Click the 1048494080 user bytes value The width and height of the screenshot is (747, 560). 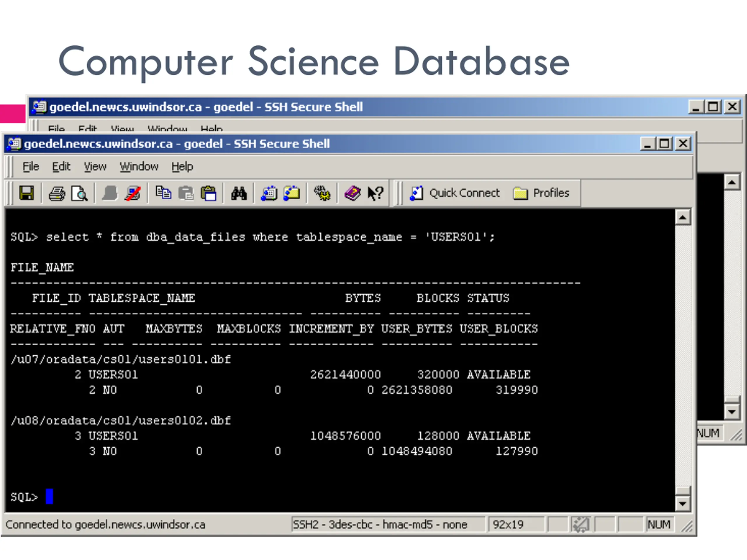tap(417, 451)
